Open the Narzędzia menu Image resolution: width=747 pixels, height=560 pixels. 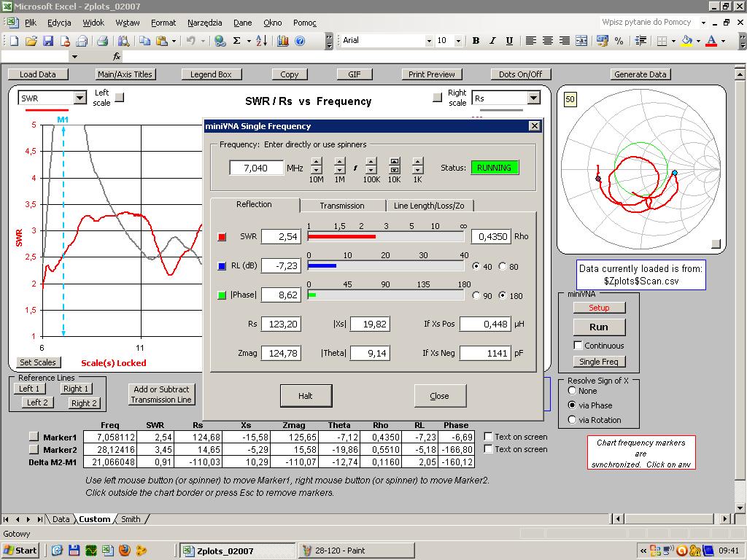[205, 23]
